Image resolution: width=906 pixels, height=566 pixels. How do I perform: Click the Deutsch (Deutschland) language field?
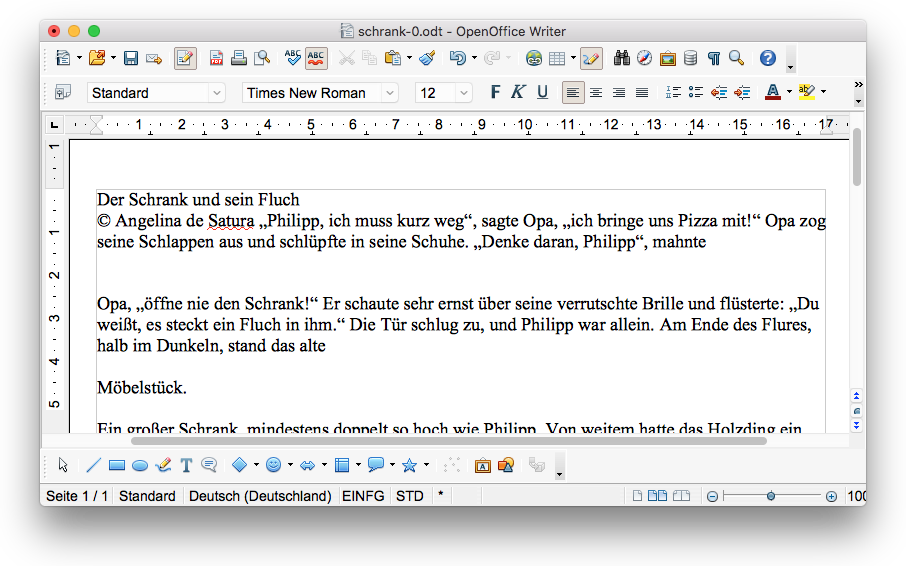click(260, 496)
